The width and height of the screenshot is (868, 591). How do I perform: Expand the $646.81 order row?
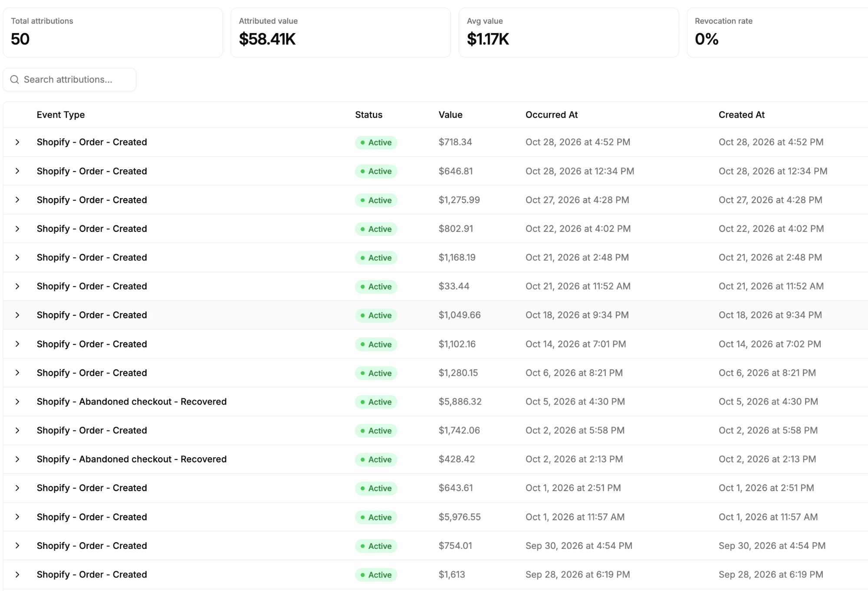tap(17, 171)
